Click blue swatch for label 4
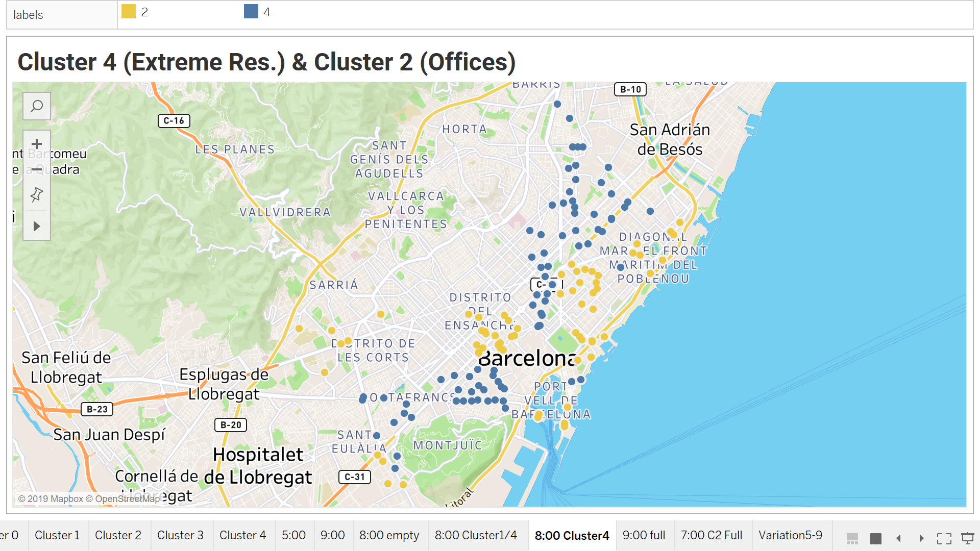Viewport: 980px width, 551px height. (251, 12)
